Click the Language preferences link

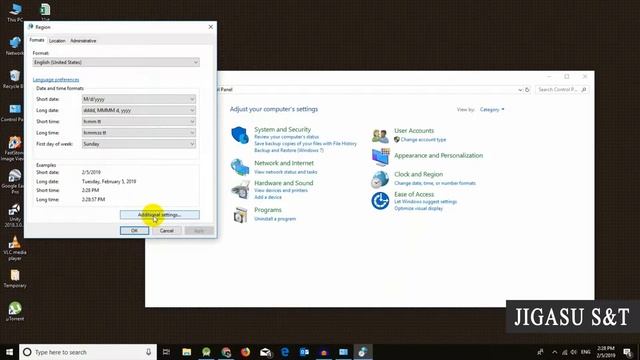(56, 80)
